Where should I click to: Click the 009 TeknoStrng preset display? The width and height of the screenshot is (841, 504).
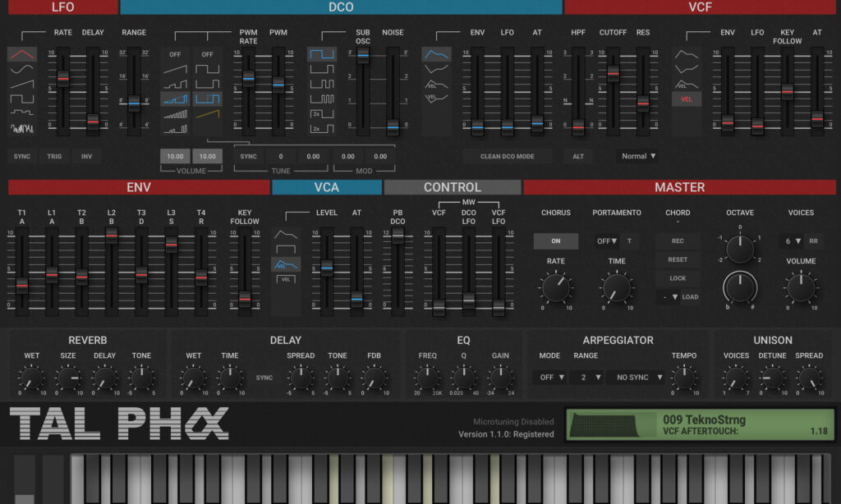pos(700,425)
